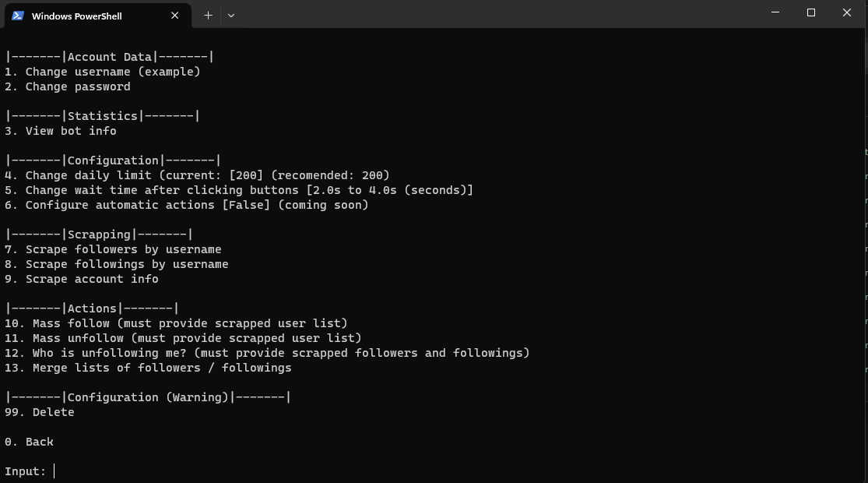Screen dimensions: 868x483
Task: Click '3. View bot info' line
Action: tap(61, 132)
